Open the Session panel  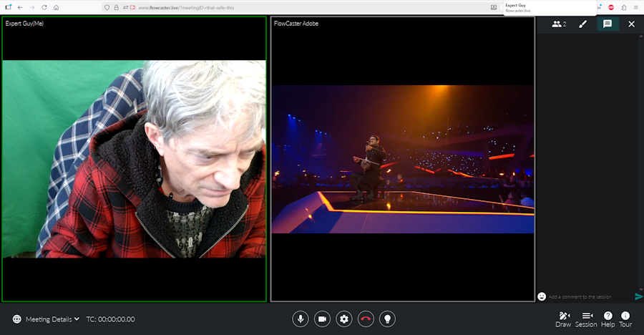tap(586, 319)
